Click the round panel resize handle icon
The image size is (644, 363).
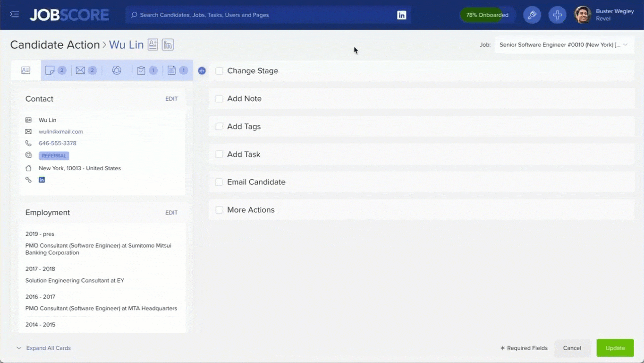click(x=202, y=71)
